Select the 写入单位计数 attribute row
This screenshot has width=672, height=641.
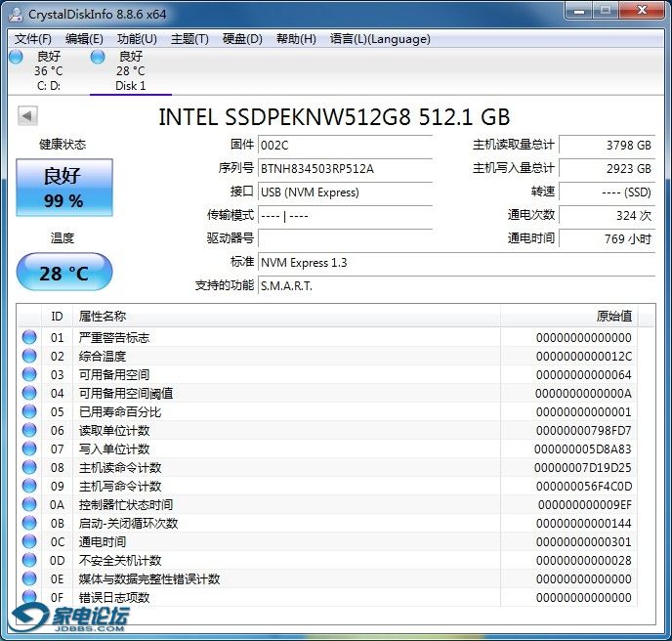[327, 449]
